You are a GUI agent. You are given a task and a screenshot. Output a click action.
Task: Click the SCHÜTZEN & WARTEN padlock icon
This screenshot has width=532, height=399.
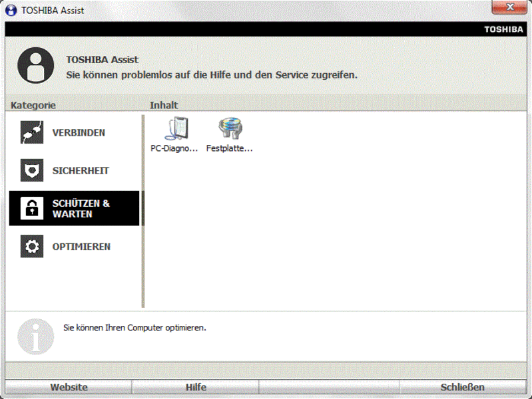32,208
